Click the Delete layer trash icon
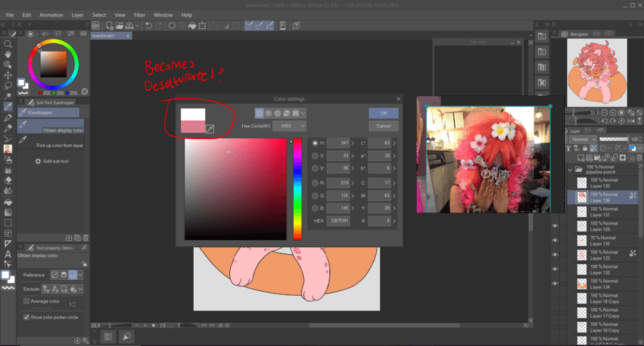 pyautogui.click(x=639, y=158)
